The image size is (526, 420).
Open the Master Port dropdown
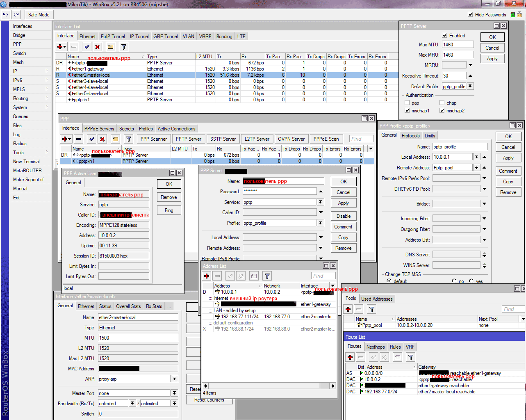(x=175, y=393)
